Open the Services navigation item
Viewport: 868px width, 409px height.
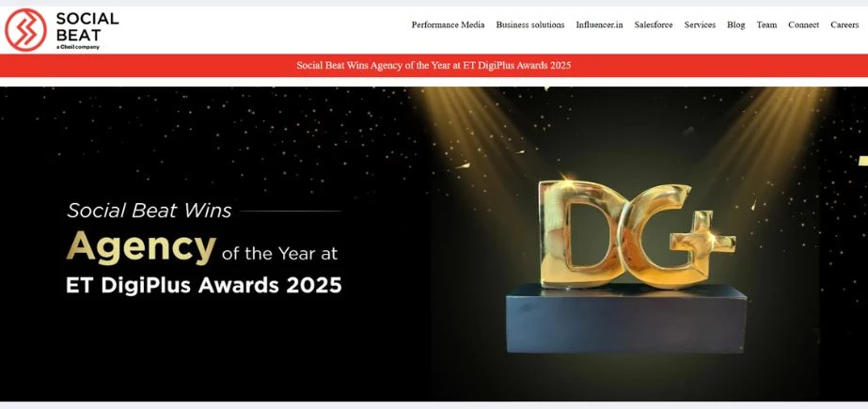pos(700,24)
